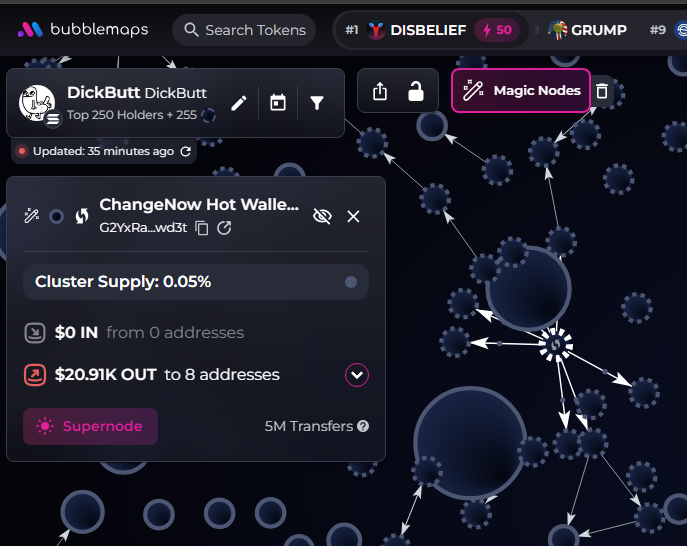Expand the OUT to 8 addresses list
The image size is (687, 546).
tap(357, 375)
